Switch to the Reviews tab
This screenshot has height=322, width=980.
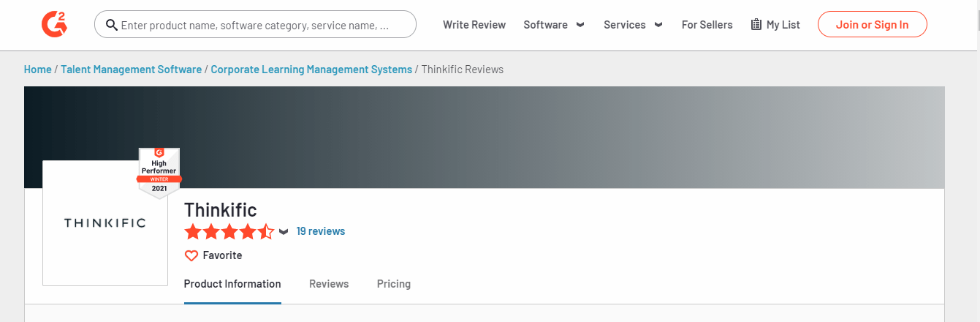(329, 284)
